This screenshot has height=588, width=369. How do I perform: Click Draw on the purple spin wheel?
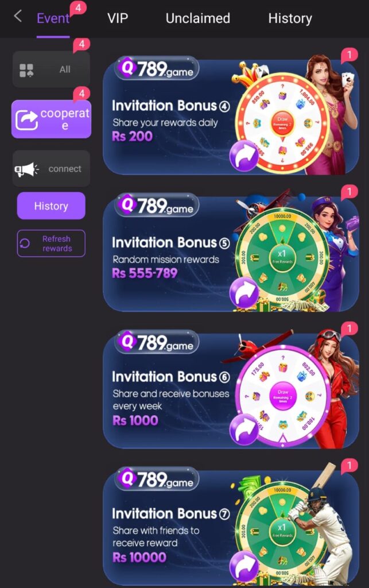point(283,396)
